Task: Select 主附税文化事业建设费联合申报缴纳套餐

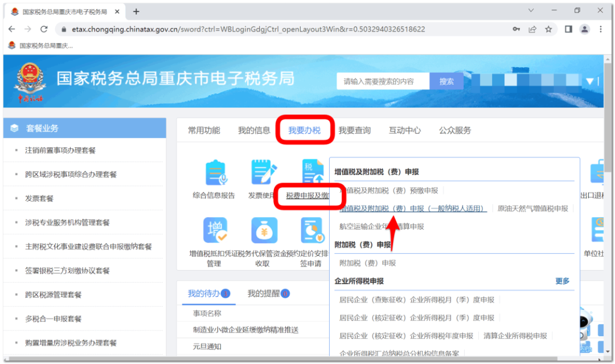Action: click(88, 246)
